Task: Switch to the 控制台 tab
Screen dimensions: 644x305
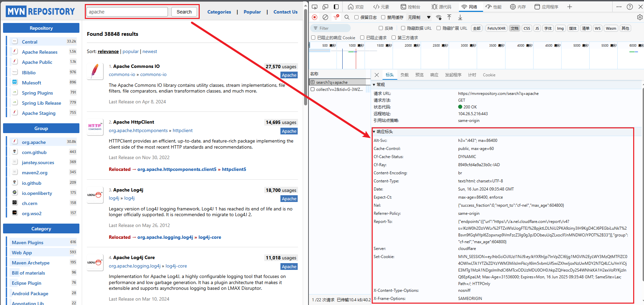Action: (x=410, y=7)
